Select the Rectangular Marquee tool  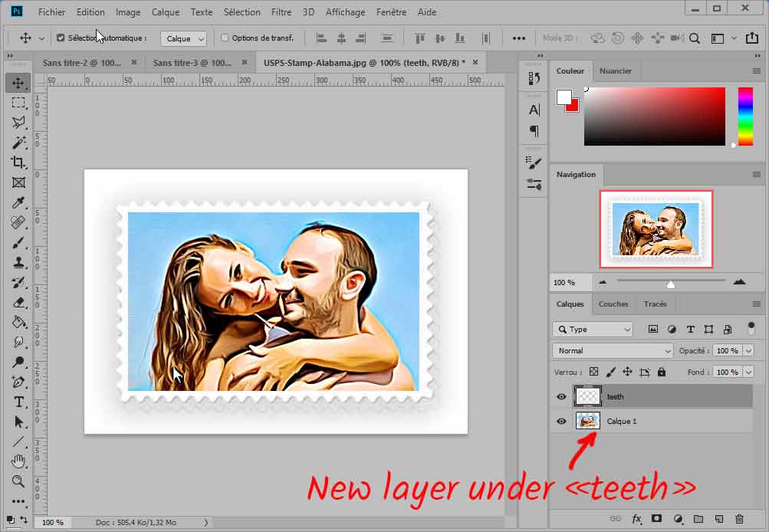(18, 103)
